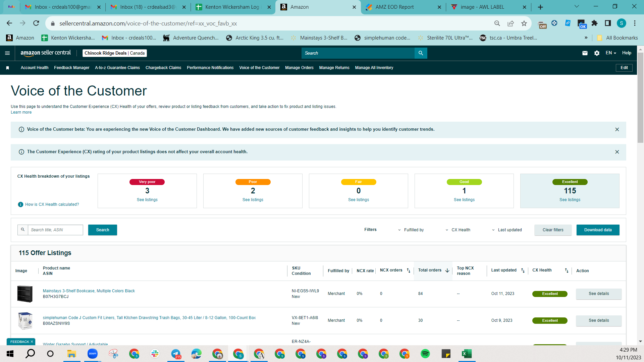Open Feedback Manager in the navigation bar
Viewport: 644px width, 362px height.
tap(72, 68)
